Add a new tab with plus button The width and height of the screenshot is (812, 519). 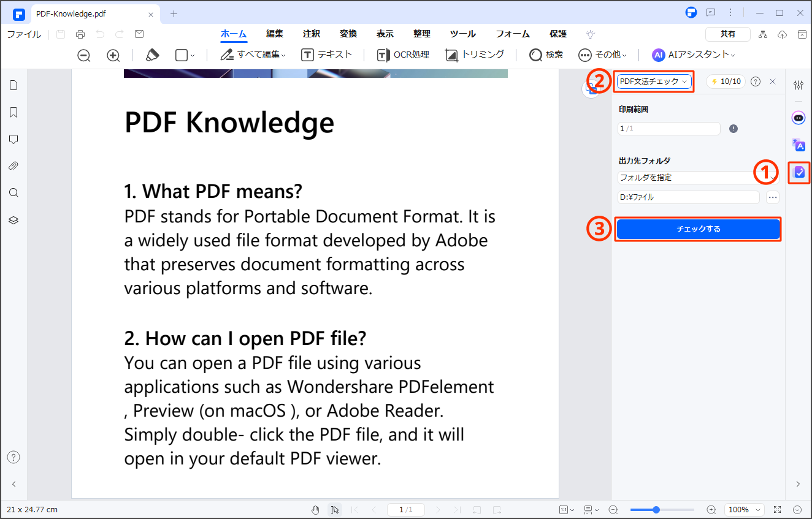point(174,13)
